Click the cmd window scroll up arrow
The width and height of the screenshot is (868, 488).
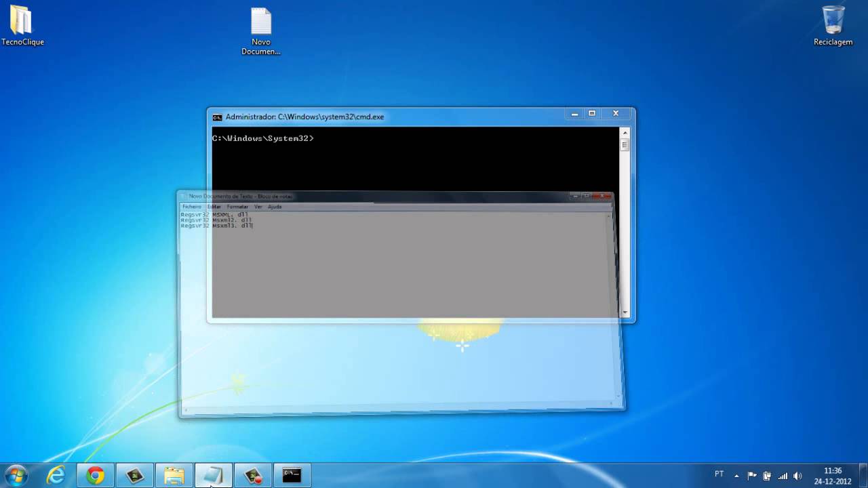click(625, 132)
